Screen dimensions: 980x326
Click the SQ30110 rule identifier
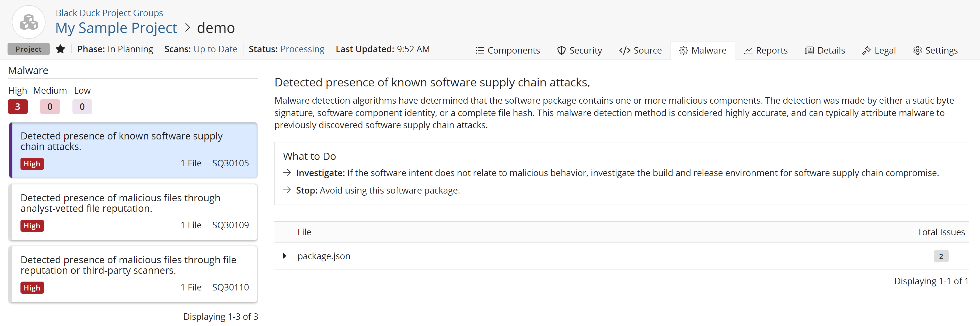click(x=231, y=288)
